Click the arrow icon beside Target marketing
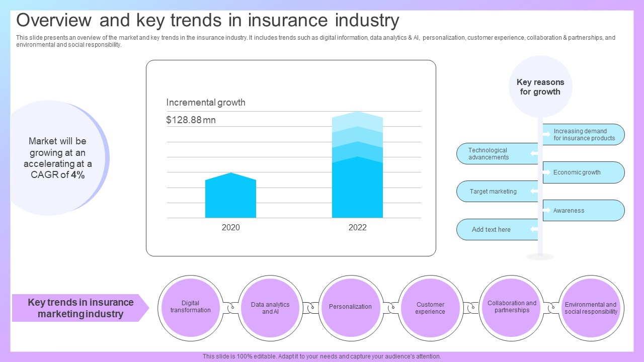This screenshot has height=362, width=644. pyautogui.click(x=534, y=192)
